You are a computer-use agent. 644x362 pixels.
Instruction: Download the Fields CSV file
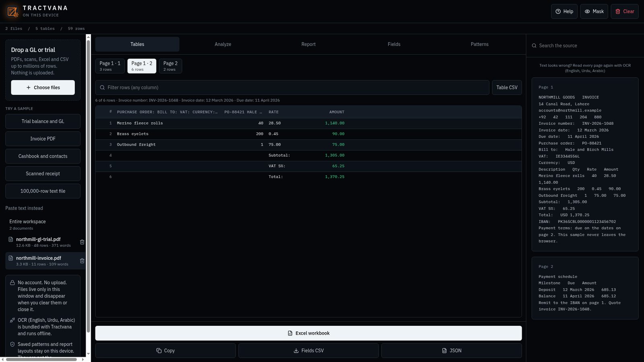pos(308,351)
